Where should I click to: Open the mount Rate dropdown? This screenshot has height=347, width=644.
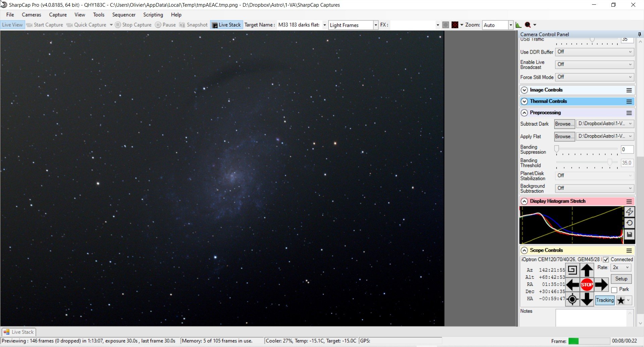click(621, 268)
